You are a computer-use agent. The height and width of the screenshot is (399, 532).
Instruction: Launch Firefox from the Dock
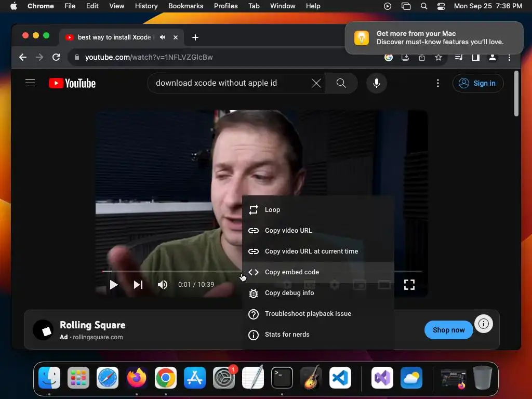[x=137, y=378]
